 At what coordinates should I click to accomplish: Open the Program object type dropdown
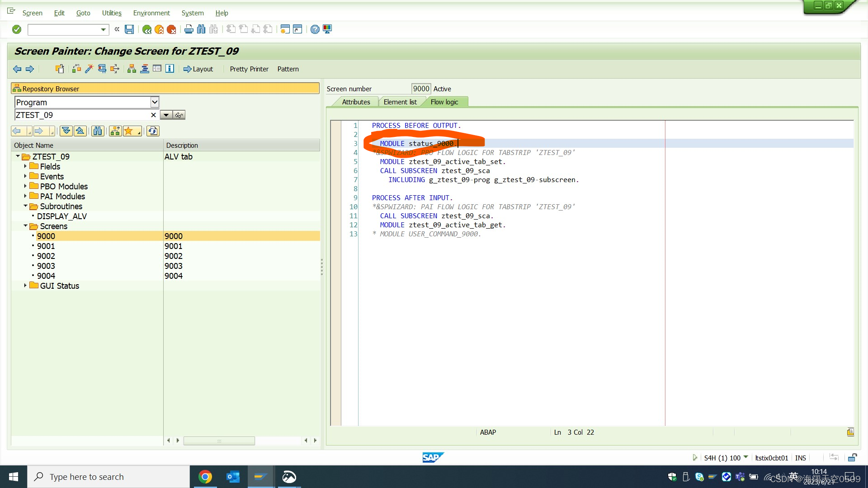155,102
